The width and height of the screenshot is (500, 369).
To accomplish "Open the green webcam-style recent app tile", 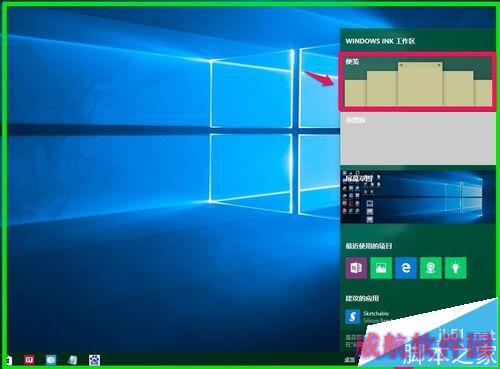I will tap(431, 268).
